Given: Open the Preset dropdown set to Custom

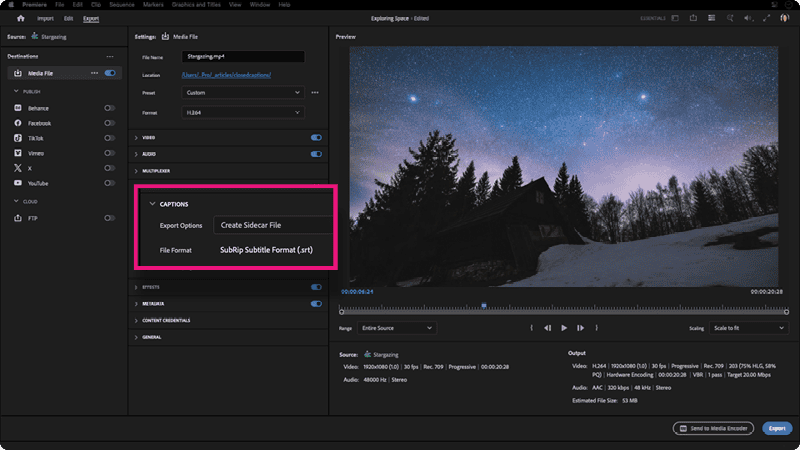Looking at the screenshot, I should 243,93.
